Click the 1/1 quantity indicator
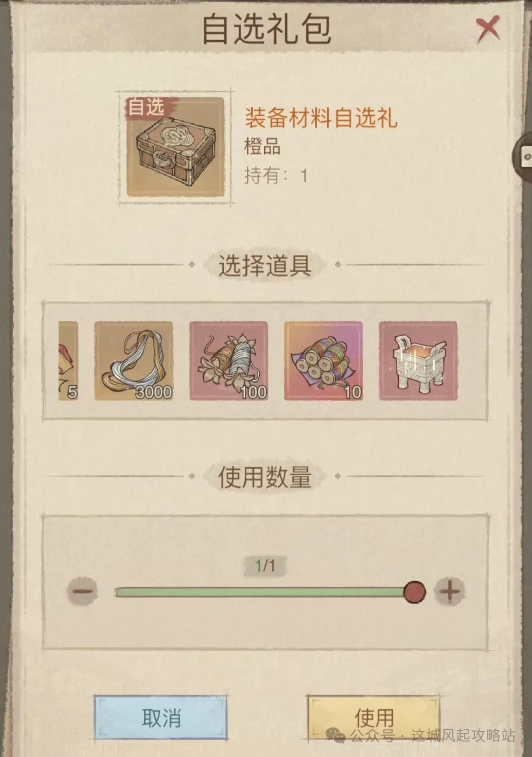 pos(265,565)
